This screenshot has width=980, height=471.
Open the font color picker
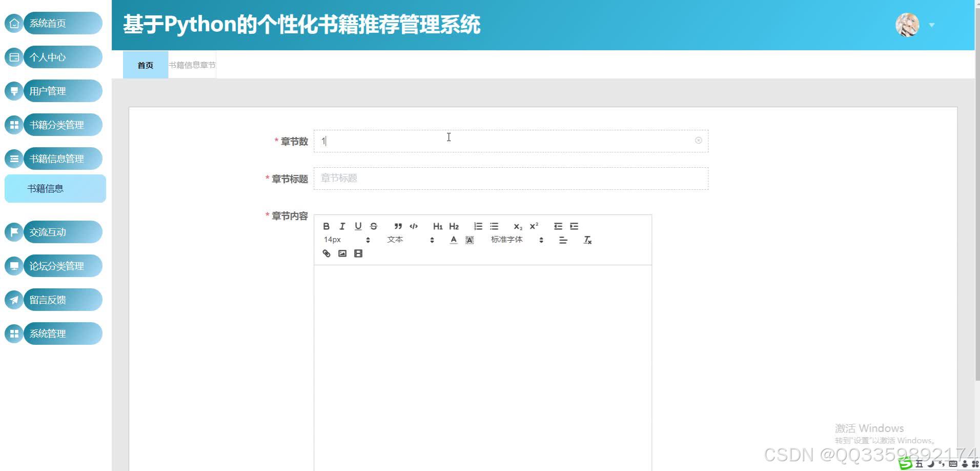click(x=453, y=240)
